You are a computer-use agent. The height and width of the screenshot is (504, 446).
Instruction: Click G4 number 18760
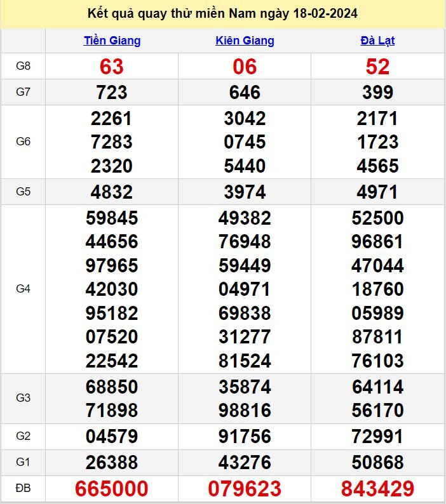pyautogui.click(x=377, y=289)
